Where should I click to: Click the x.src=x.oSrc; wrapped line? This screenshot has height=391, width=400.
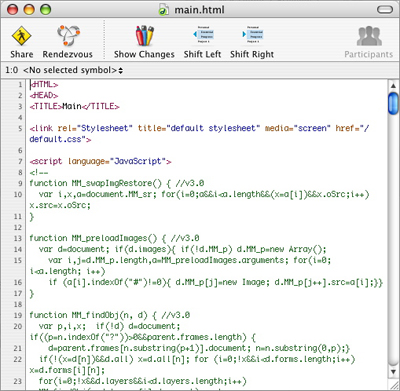click(x=60, y=205)
